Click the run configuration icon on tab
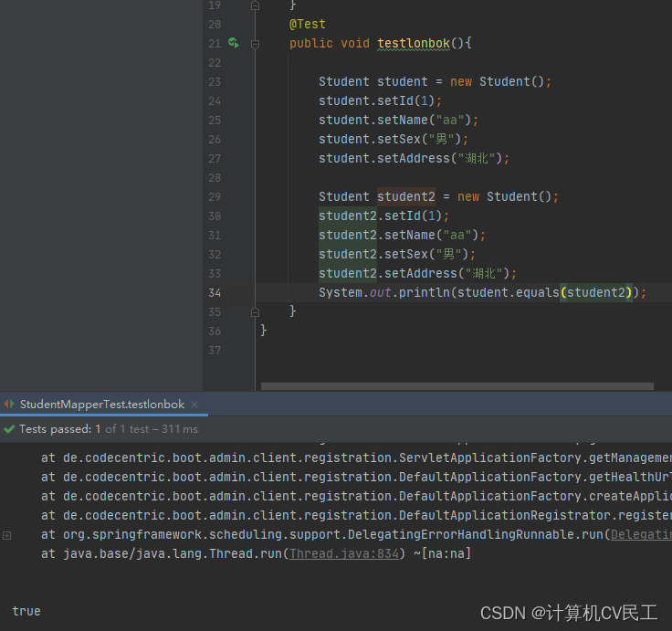Image resolution: width=672 pixels, height=631 pixels. 9,404
